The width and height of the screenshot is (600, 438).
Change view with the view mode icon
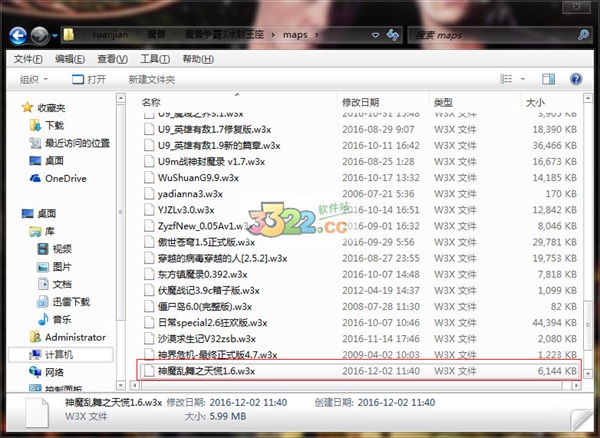coord(506,79)
